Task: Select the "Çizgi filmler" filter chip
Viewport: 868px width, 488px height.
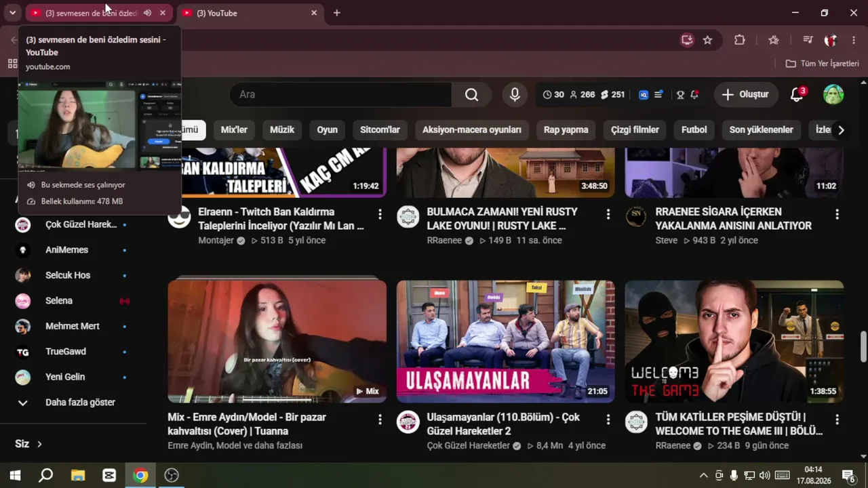Action: pyautogui.click(x=635, y=129)
